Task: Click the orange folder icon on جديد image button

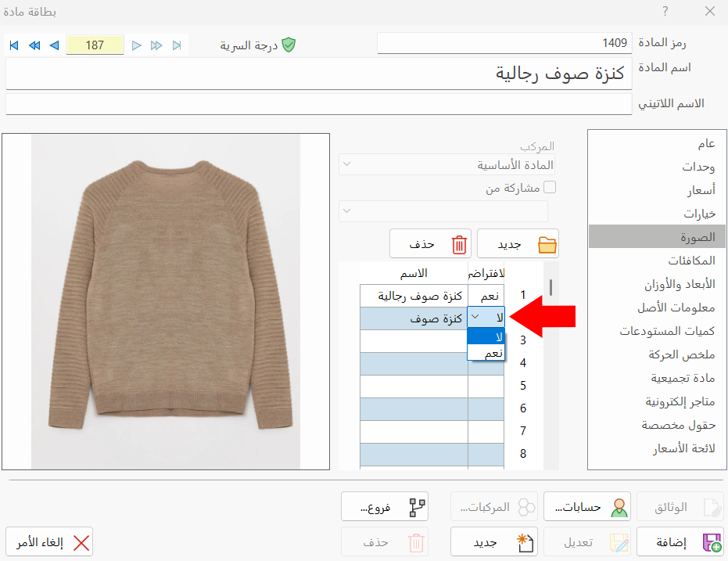Action: click(547, 244)
